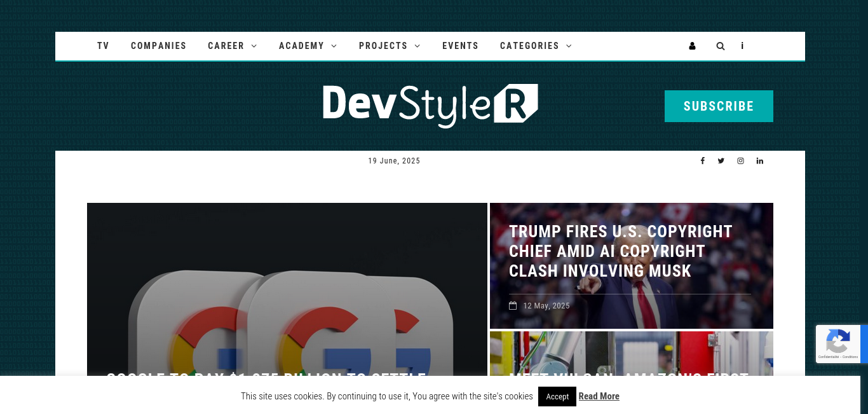Select the Career menu label

click(226, 46)
